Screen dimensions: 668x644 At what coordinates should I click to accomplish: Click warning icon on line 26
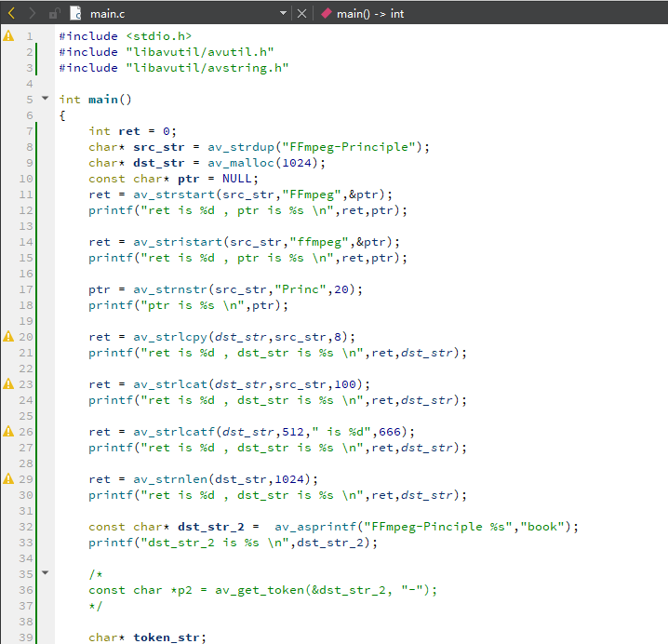[x=9, y=432]
